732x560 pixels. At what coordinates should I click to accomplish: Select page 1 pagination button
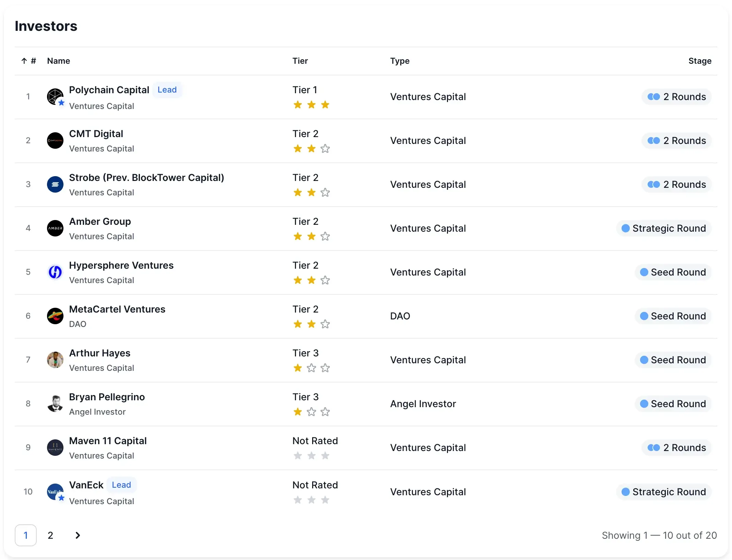point(26,535)
